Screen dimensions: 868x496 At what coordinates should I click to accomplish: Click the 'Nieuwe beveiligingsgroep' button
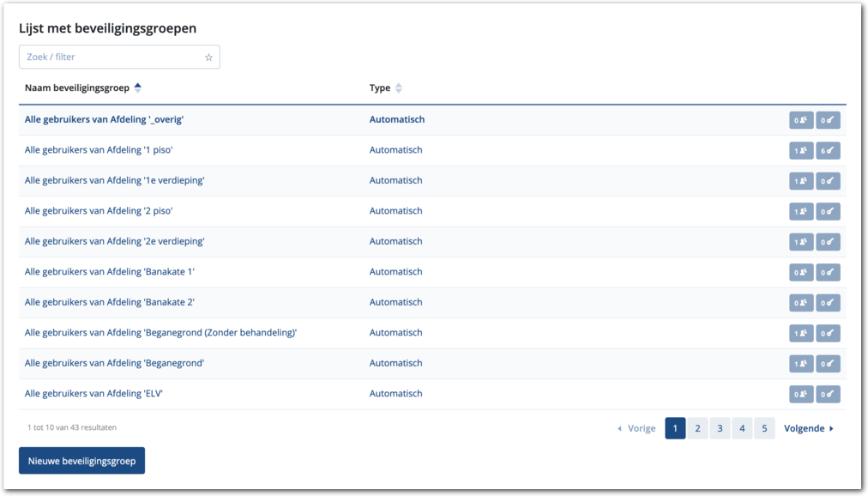coord(82,461)
